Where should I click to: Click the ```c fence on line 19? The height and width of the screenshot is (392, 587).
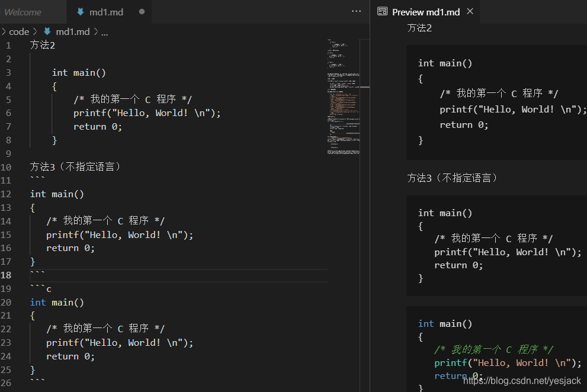pyautogui.click(x=41, y=288)
